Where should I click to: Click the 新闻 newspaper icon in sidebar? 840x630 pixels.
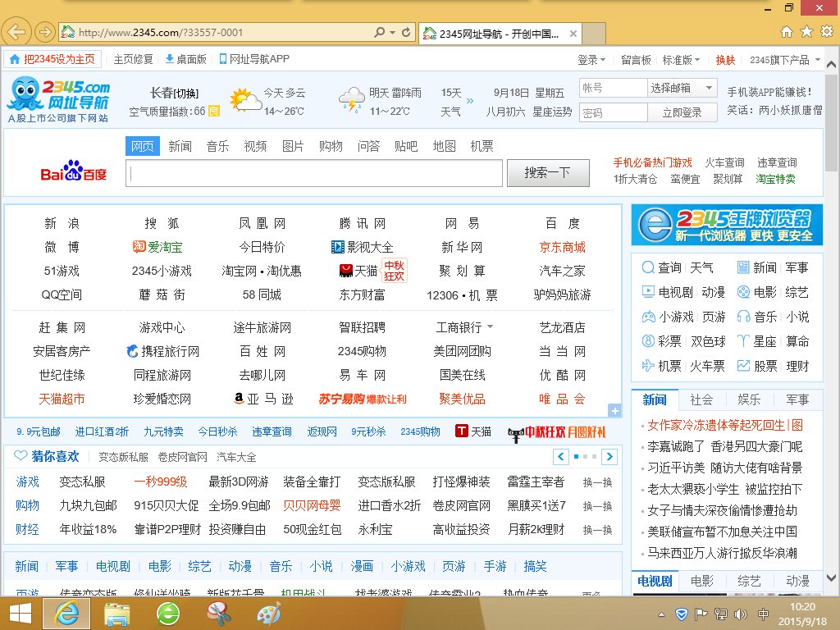tap(742, 267)
